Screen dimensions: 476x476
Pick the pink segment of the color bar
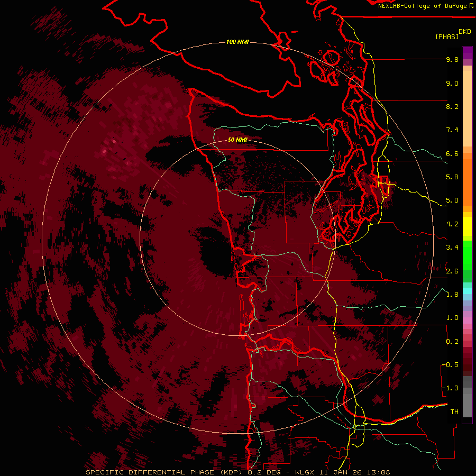coord(467,321)
